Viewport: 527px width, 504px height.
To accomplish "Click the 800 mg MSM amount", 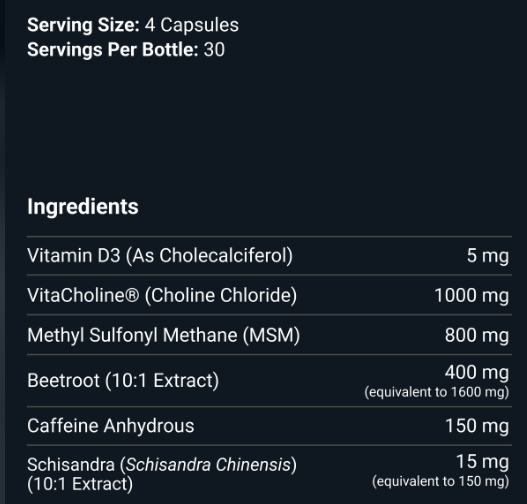I will tap(477, 335).
